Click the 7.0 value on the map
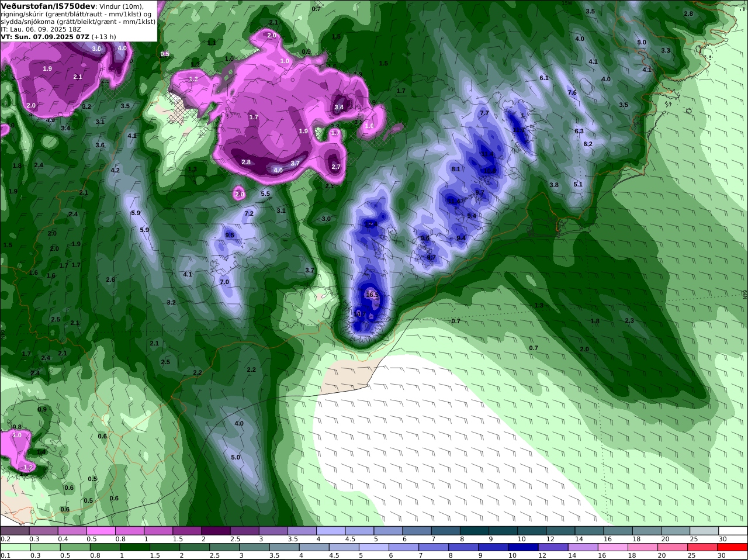This screenshot has width=748, height=560. [224, 282]
